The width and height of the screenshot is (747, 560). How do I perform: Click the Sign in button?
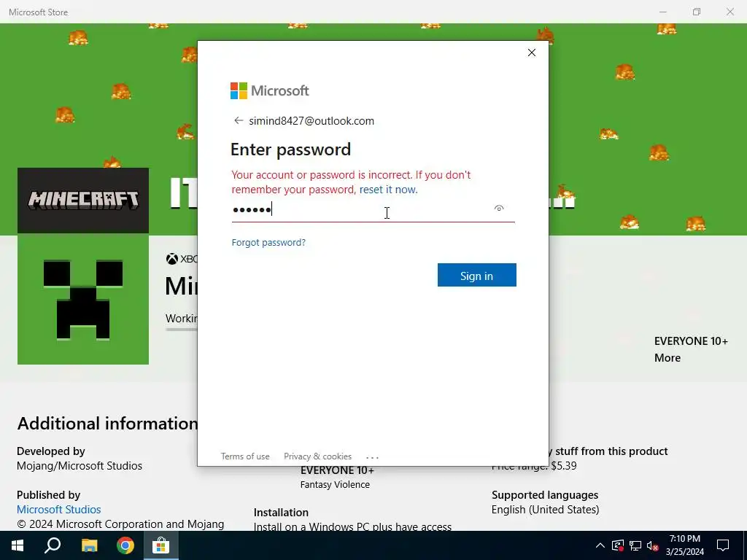click(477, 275)
